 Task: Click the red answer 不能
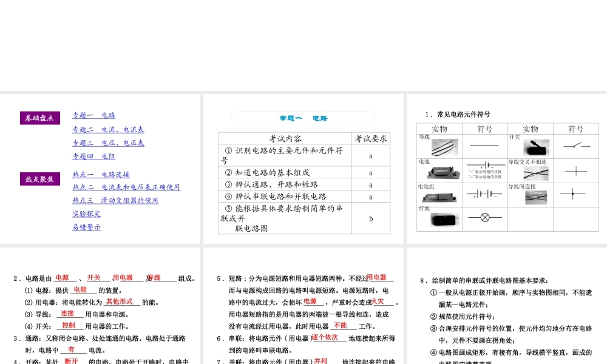point(341,326)
